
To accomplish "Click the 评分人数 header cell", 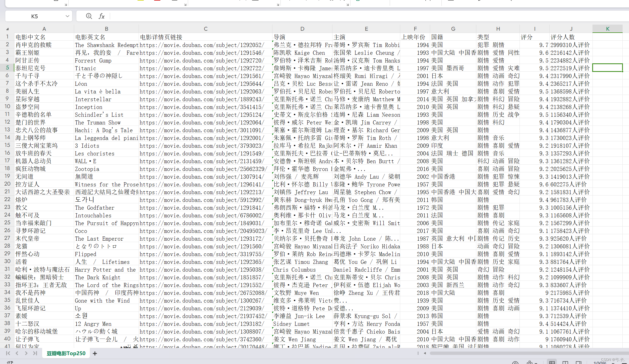I will tap(571, 37).
